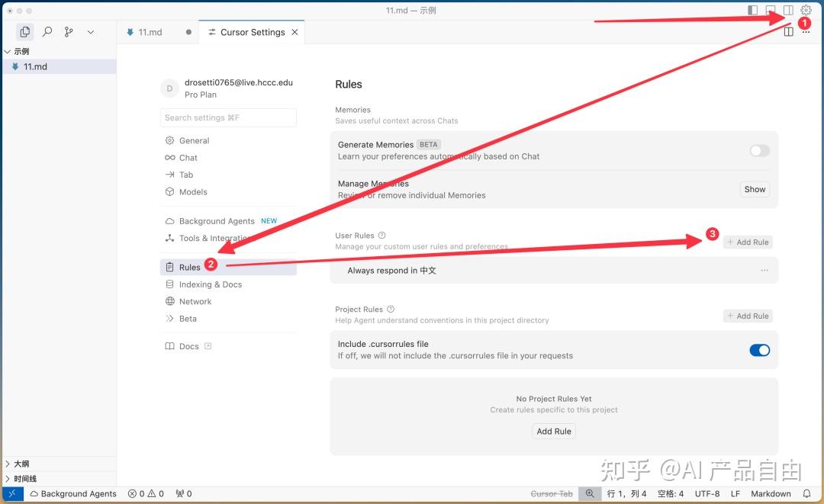Toggle the bottom panel layout icon

[x=771, y=10]
